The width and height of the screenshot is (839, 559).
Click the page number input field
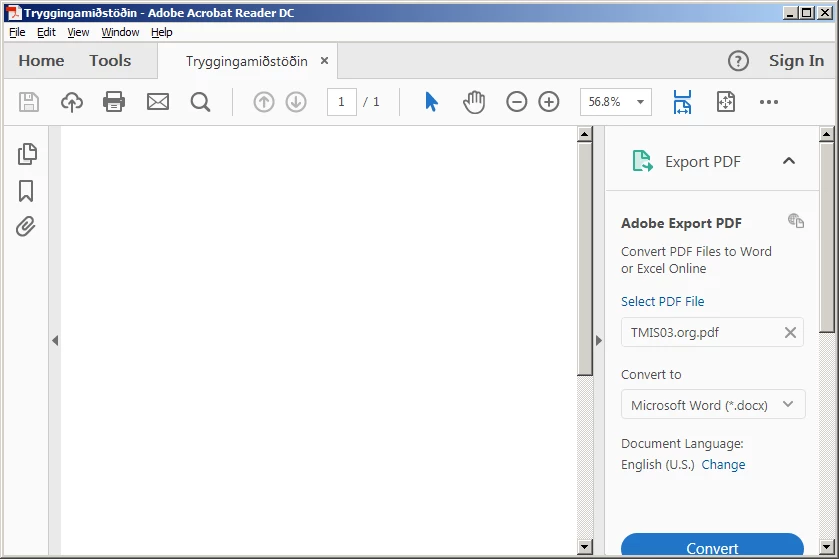(x=342, y=102)
